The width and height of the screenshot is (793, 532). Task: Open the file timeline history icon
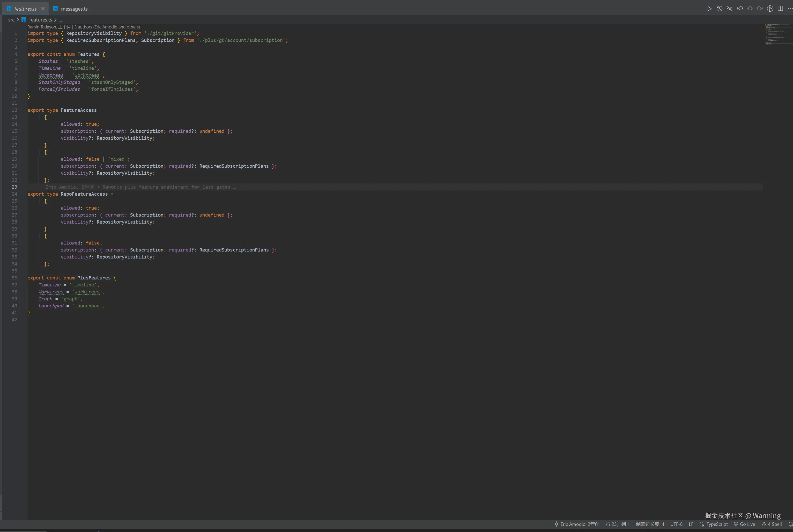coord(720,9)
